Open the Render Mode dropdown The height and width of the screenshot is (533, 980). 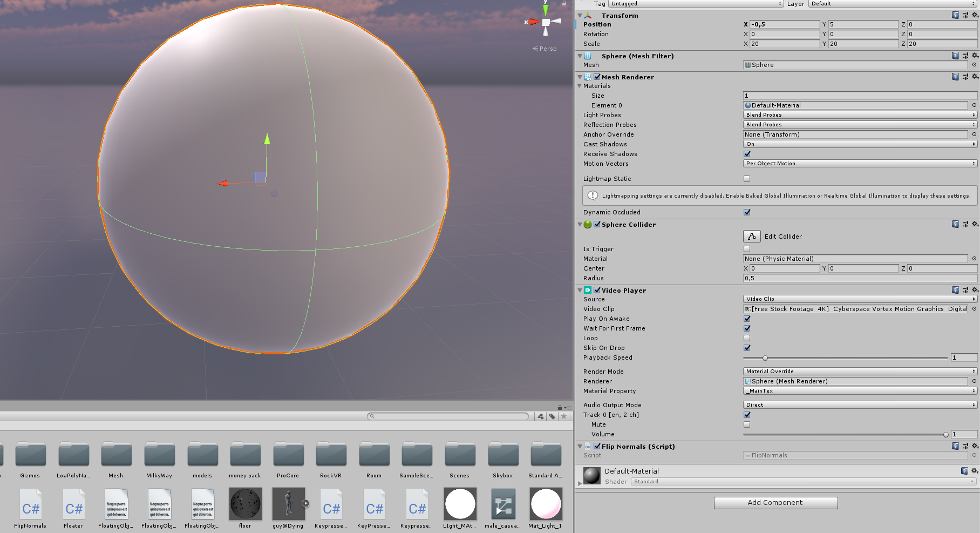[860, 372]
